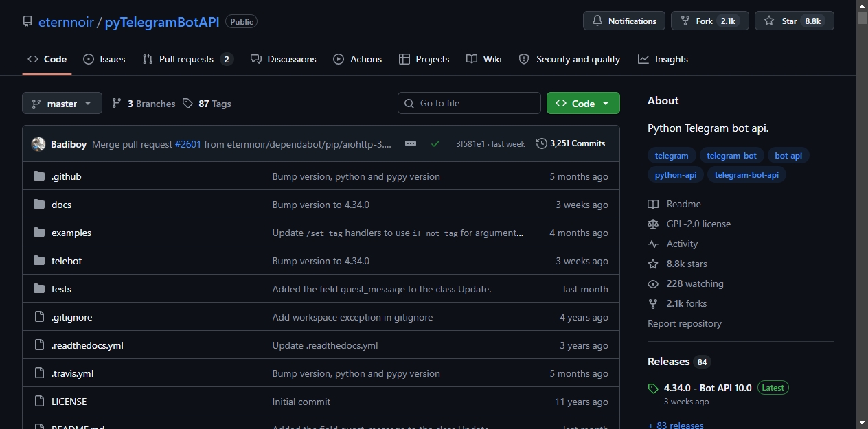The width and height of the screenshot is (868, 429).
Task: View the 87 Tags link
Action: [x=207, y=104]
